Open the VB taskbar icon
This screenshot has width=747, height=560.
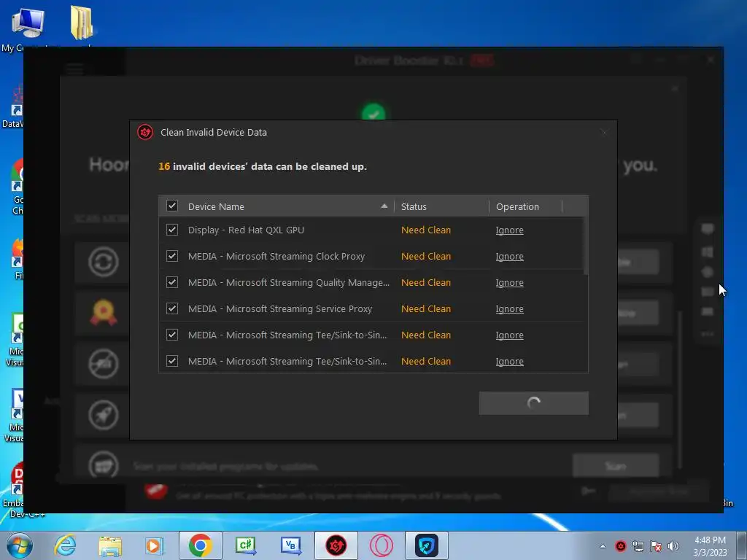[290, 545]
